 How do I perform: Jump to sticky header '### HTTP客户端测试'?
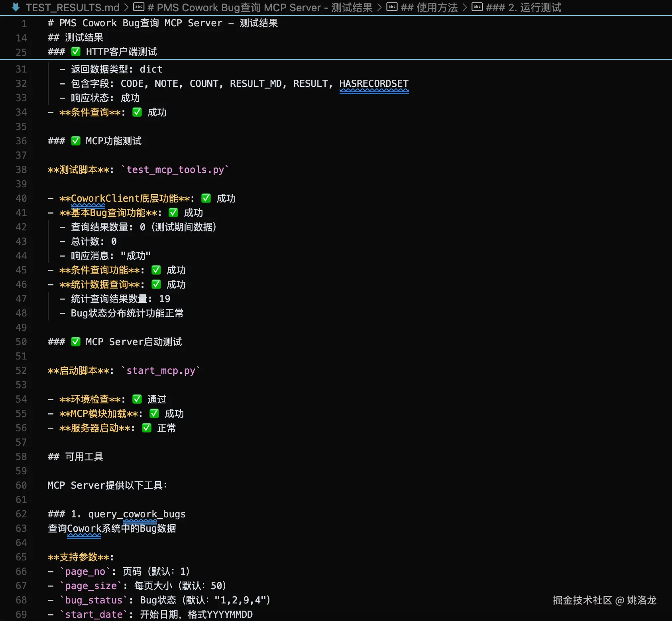(x=102, y=52)
